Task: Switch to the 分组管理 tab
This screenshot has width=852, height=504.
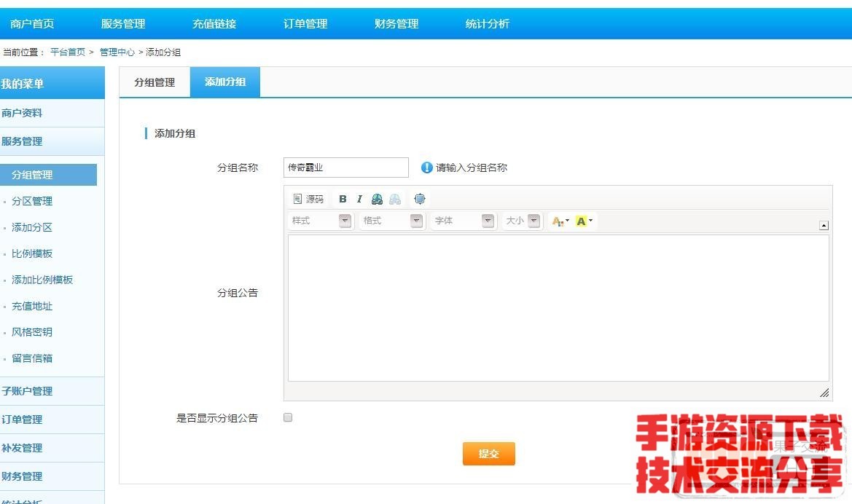Action: coord(155,82)
